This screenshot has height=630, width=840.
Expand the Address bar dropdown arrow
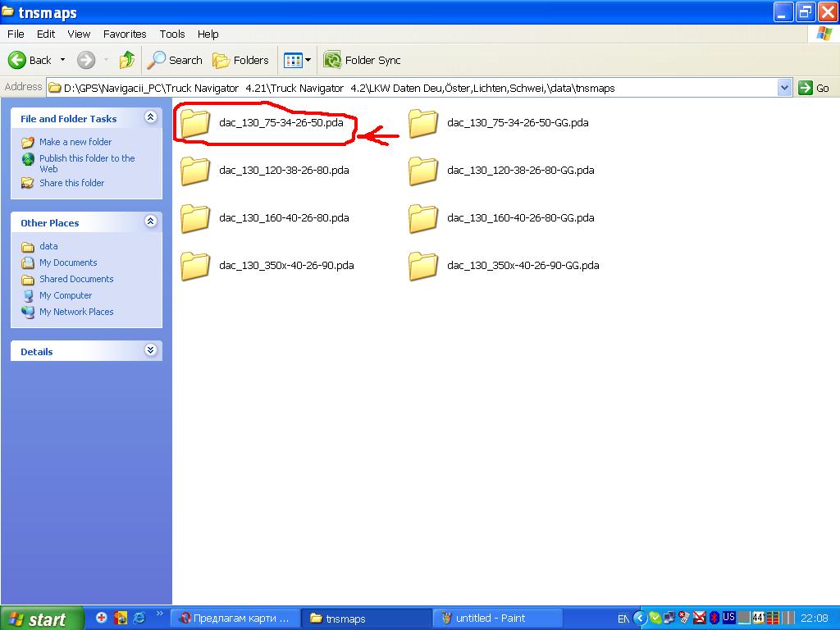[x=784, y=88]
